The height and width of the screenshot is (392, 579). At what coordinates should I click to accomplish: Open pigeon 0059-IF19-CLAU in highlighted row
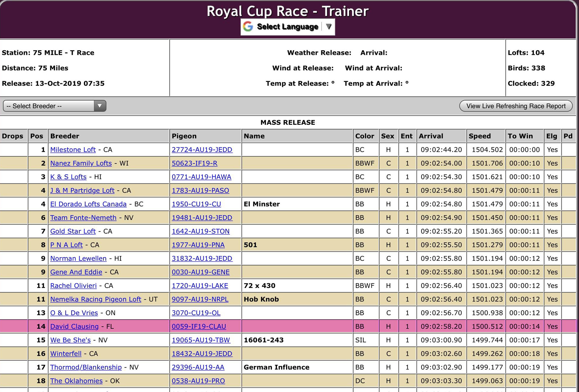click(199, 326)
